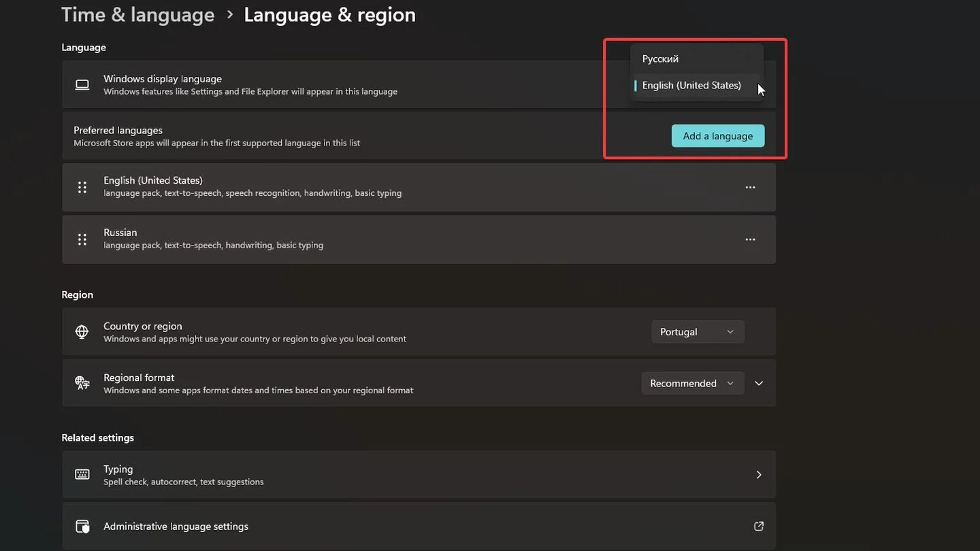This screenshot has height=551, width=980.
Task: Open Typing settings chevron
Action: (759, 475)
